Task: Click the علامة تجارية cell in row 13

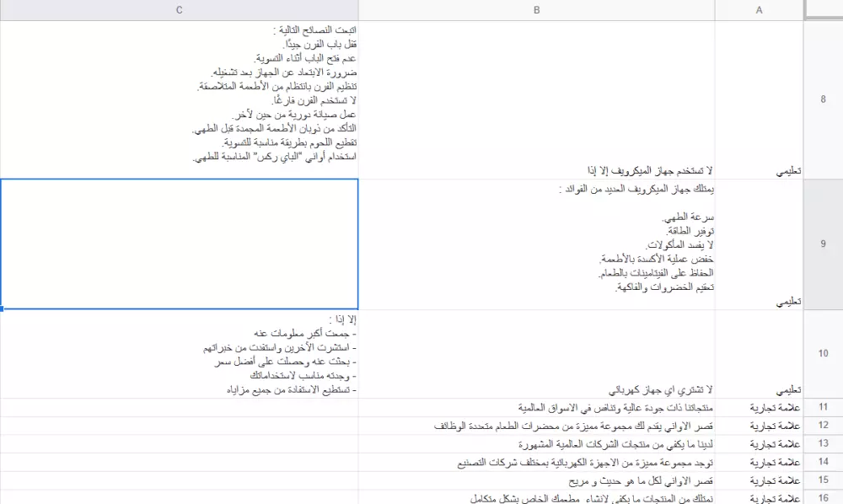Action: [758, 444]
